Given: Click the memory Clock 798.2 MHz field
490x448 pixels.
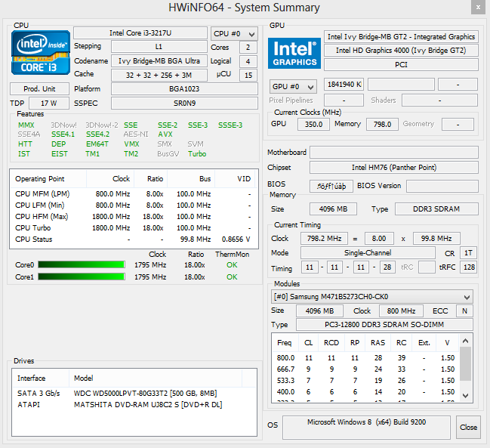Looking at the screenshot, I should tap(324, 239).
